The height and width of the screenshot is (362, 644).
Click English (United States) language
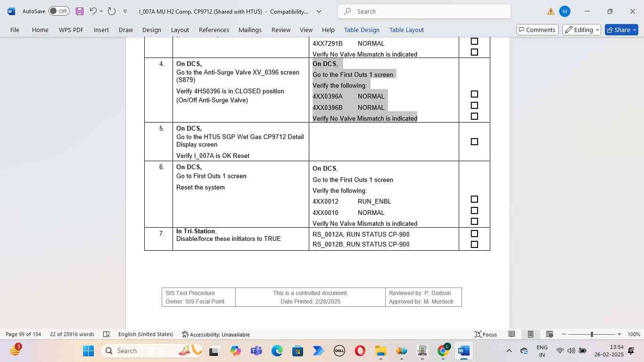pos(146,334)
